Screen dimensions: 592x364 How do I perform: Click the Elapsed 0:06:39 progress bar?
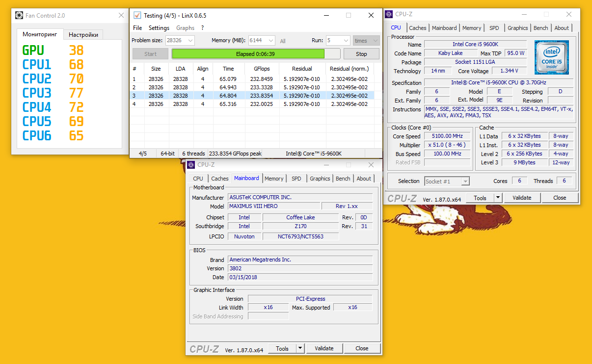pyautogui.click(x=255, y=54)
